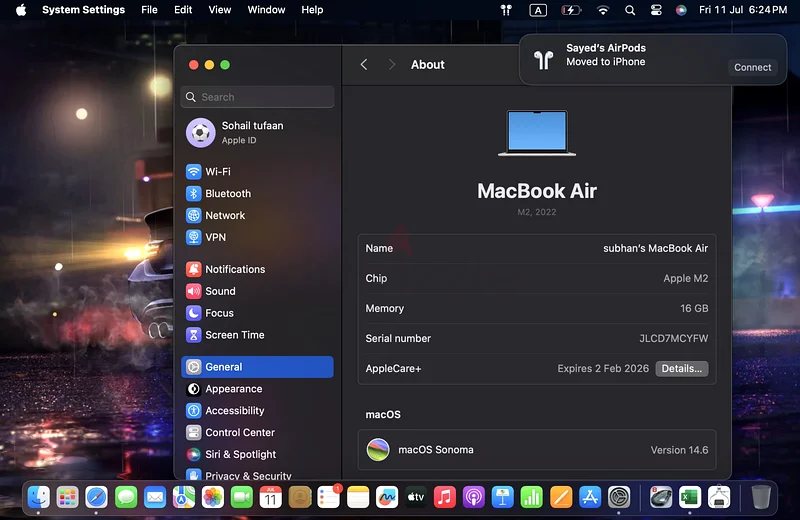Open Wi-Fi settings in sidebar
Image resolution: width=800 pixels, height=520 pixels.
coord(257,171)
